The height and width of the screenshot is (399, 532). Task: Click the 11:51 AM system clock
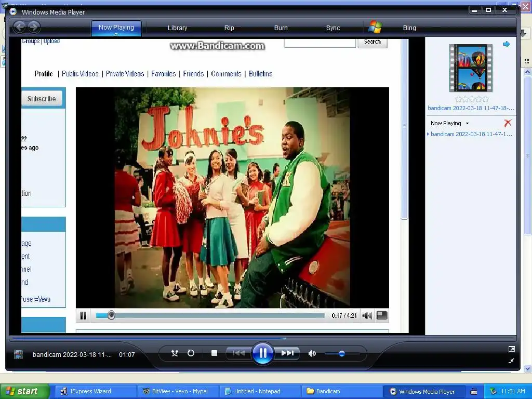513,391
